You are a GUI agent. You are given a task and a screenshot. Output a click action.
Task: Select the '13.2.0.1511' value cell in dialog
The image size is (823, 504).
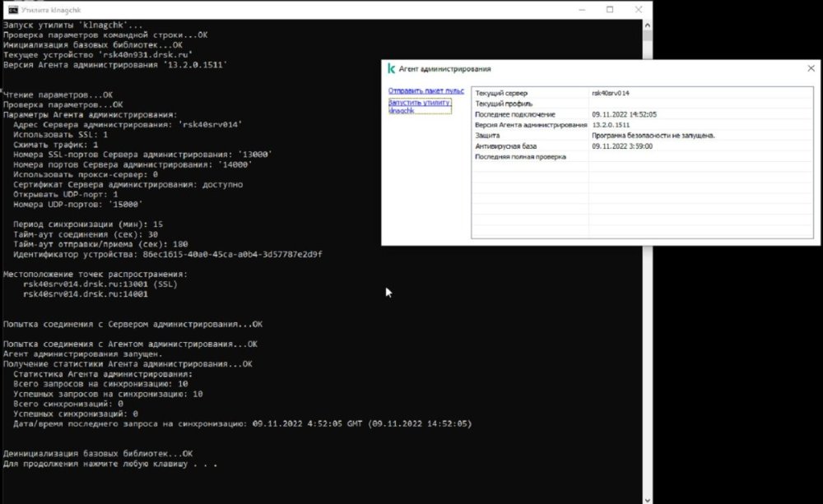tap(700, 125)
